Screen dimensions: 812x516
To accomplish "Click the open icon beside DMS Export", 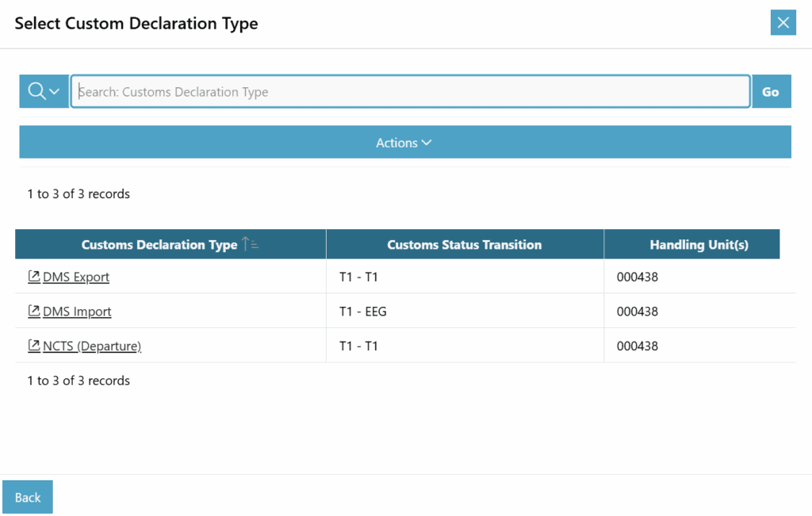I will pos(34,277).
